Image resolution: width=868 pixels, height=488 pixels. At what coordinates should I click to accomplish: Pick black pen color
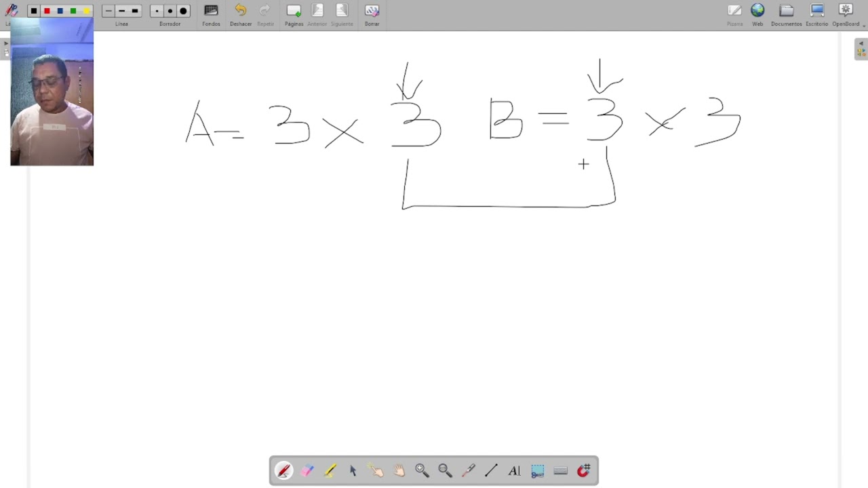[34, 11]
